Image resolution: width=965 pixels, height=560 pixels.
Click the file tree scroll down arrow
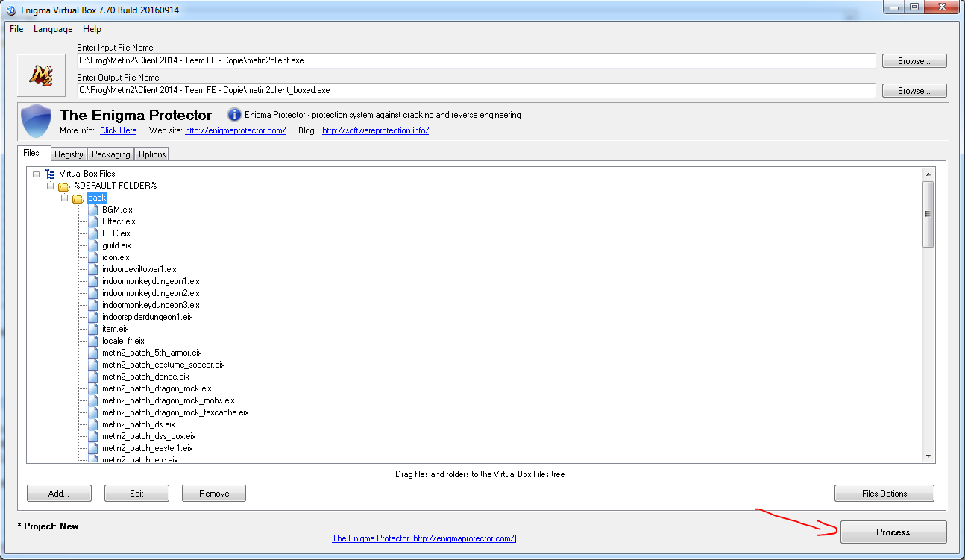coord(928,456)
